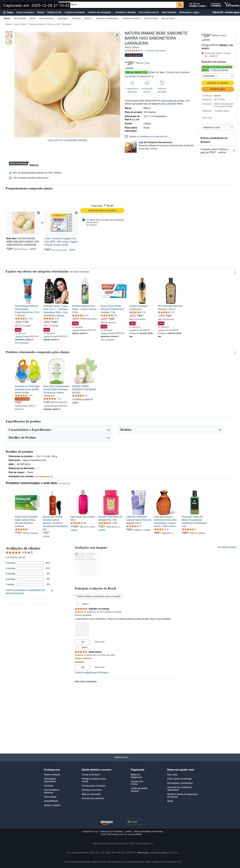Click the share icon on product image

click(x=117, y=35)
